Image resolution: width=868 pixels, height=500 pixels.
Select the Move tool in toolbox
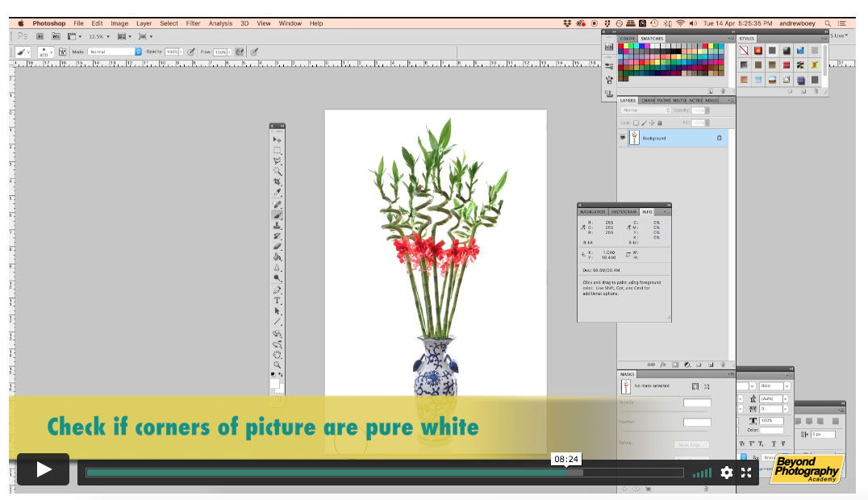[x=277, y=140]
